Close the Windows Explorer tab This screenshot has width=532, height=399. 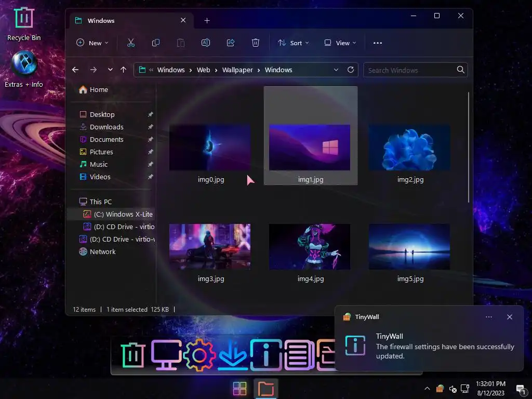coord(183,20)
